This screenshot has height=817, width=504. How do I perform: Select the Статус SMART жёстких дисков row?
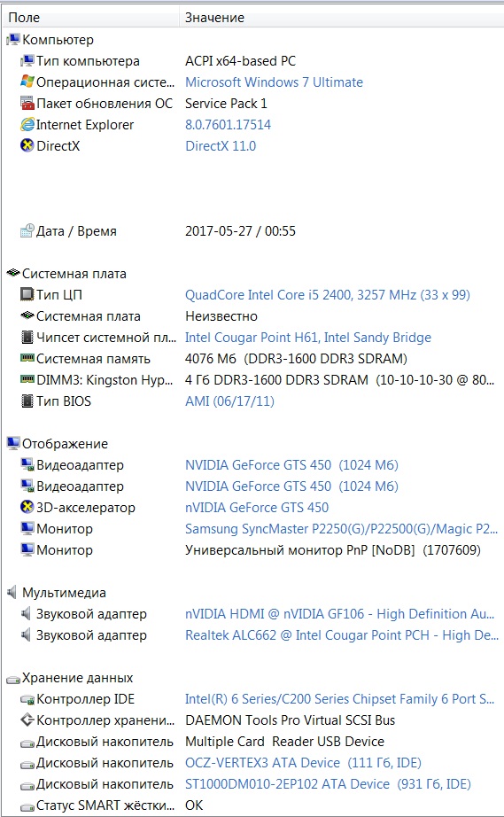click(x=252, y=805)
